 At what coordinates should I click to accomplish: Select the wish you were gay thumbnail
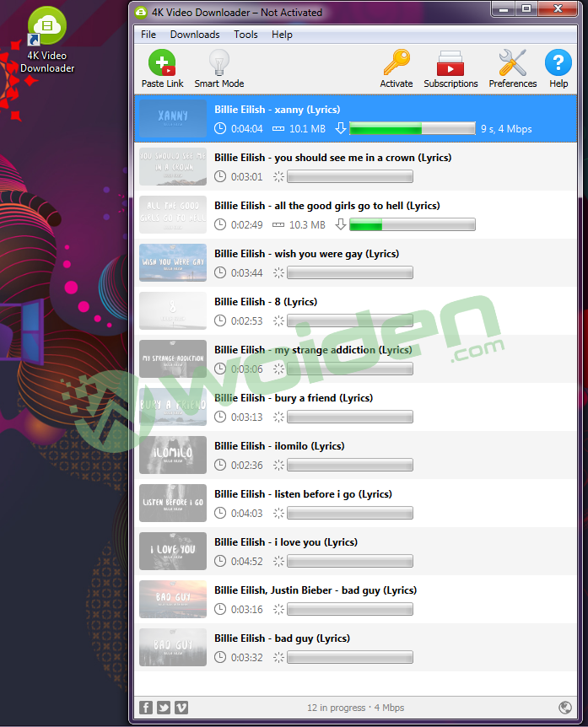[x=173, y=263]
